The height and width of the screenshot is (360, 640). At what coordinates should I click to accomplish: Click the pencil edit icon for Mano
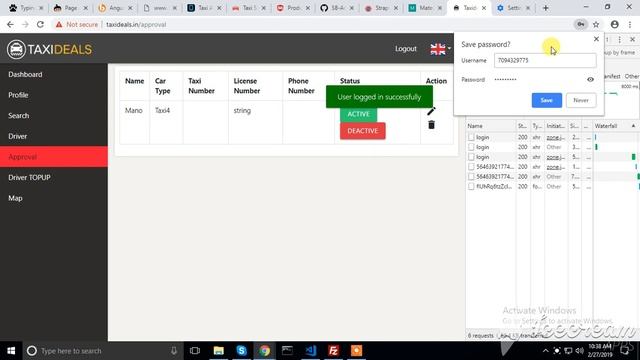[431, 111]
